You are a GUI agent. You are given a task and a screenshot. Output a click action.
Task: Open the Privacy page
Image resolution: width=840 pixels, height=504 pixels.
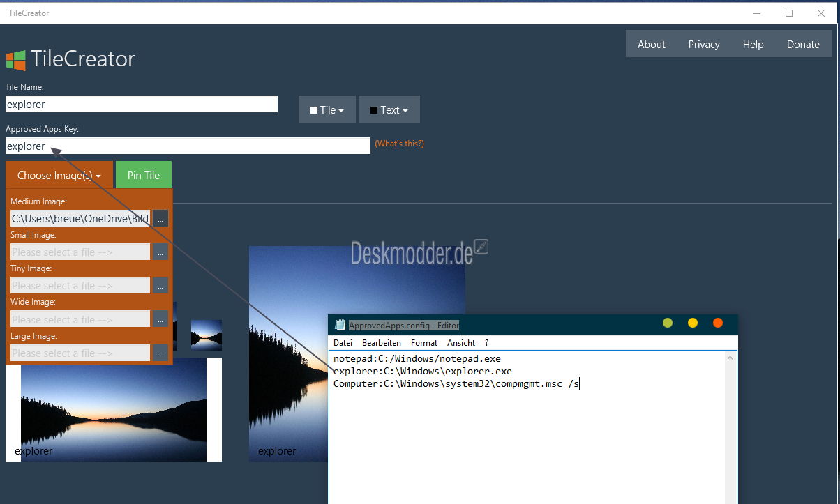pos(704,44)
